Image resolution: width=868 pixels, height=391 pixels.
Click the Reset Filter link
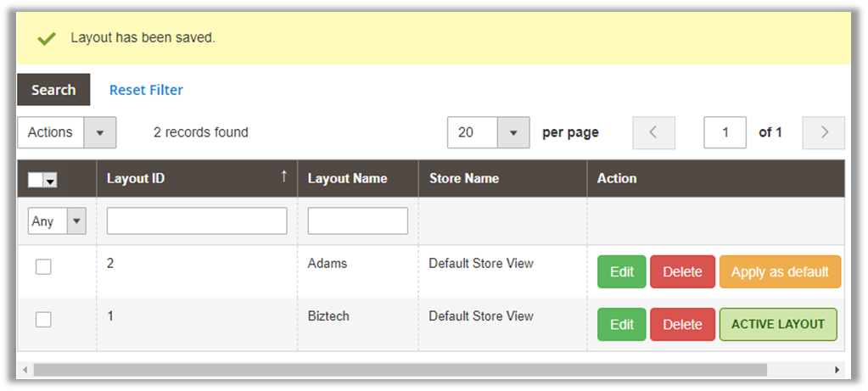(146, 90)
